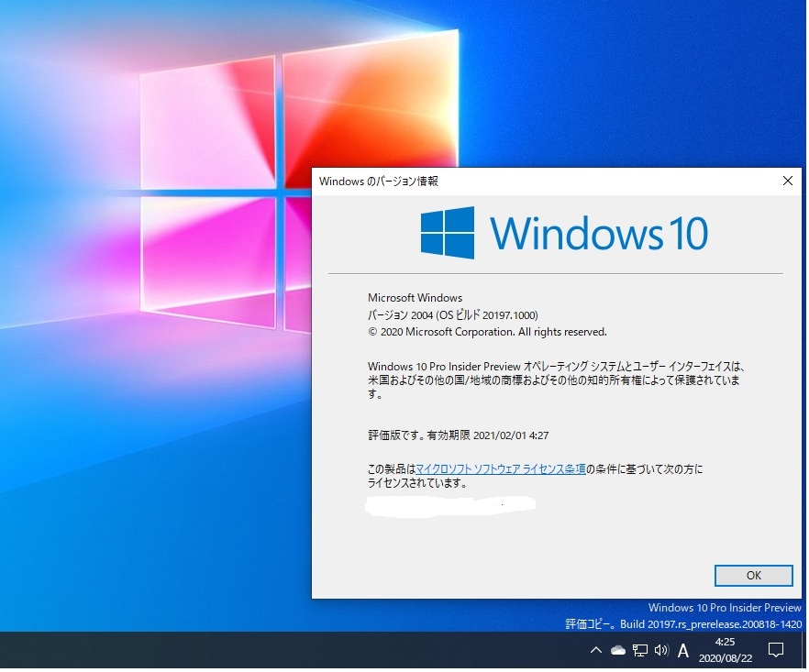Open the clock showing 4:25 2020/08/22
Image resolution: width=809 pixels, height=672 pixels.
726,651
